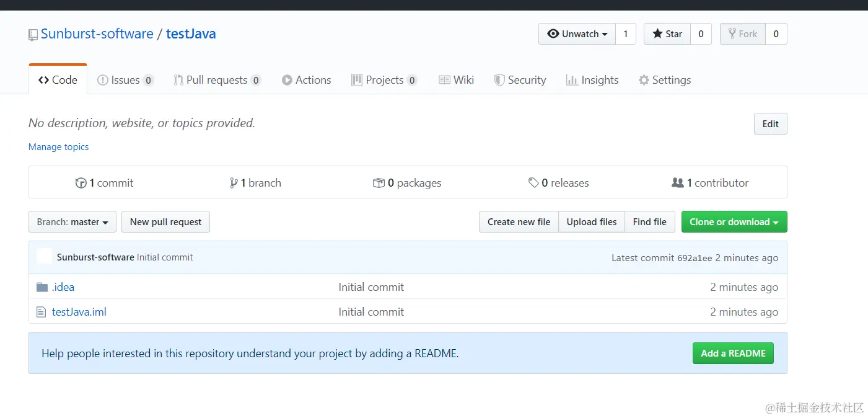The width and height of the screenshot is (868, 418).
Task: Switch to the Issues tab
Action: (125, 80)
